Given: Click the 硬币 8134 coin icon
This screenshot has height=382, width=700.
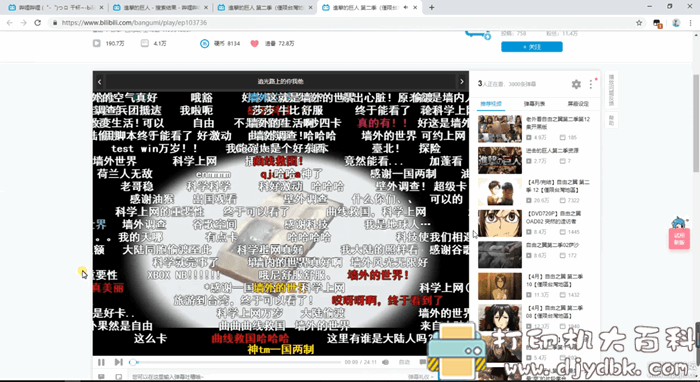Looking at the screenshot, I should point(204,44).
